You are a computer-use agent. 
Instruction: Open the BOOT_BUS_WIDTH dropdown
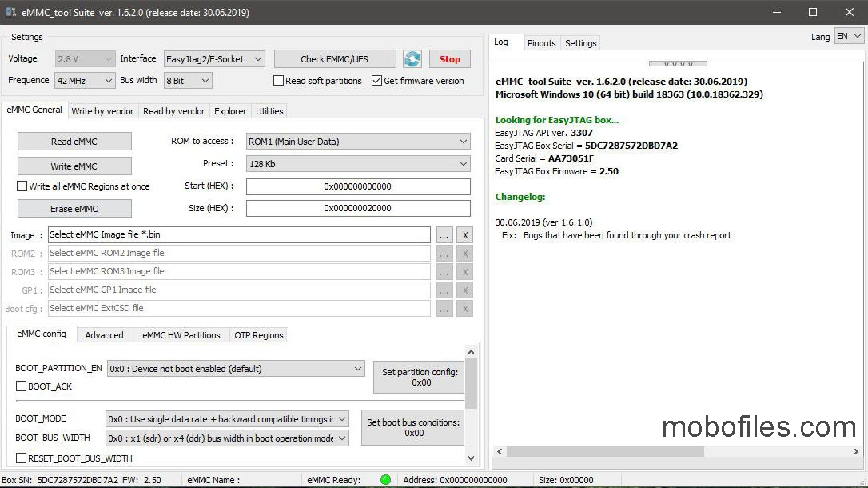(227, 438)
